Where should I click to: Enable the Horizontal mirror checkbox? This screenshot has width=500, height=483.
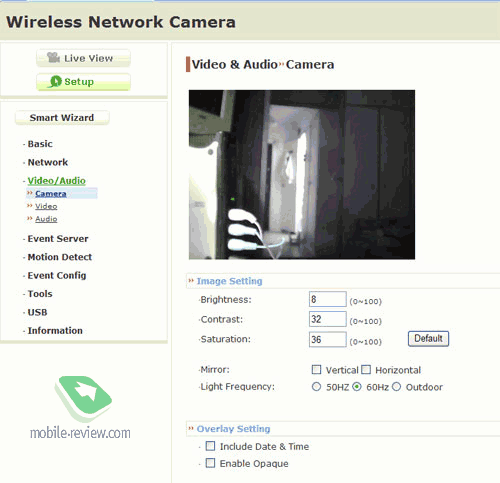click(x=366, y=369)
